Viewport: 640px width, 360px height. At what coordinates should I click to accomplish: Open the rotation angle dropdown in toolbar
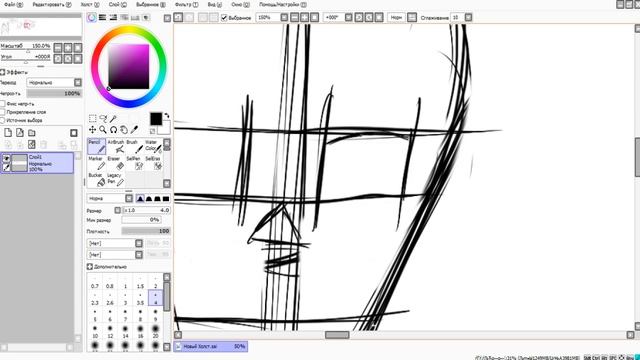[349, 18]
